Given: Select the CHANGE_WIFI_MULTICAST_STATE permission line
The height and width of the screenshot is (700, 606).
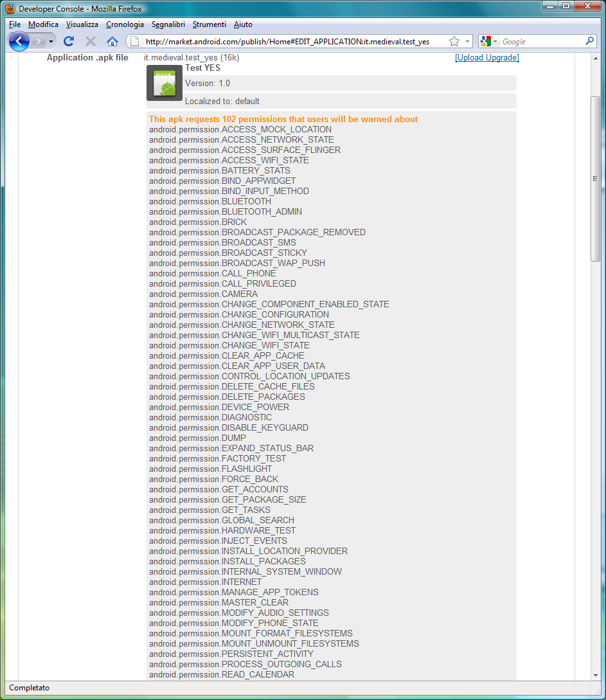Looking at the screenshot, I should (254, 335).
